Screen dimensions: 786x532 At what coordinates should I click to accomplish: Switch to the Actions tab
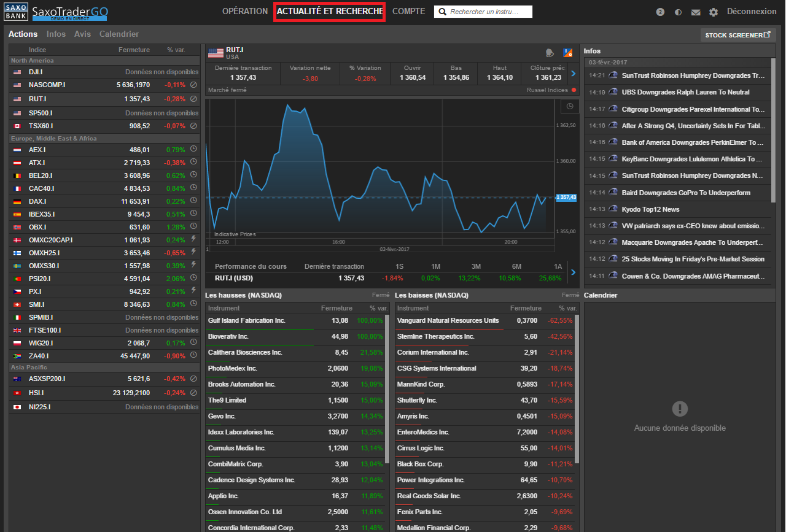[23, 34]
